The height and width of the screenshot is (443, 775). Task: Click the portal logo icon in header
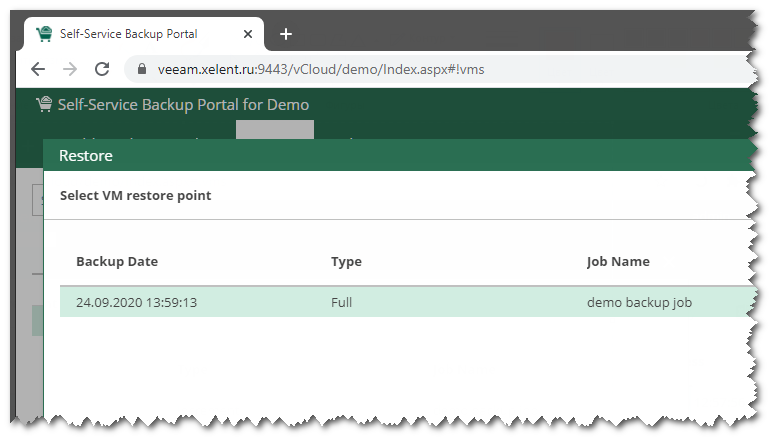pyautogui.click(x=44, y=104)
